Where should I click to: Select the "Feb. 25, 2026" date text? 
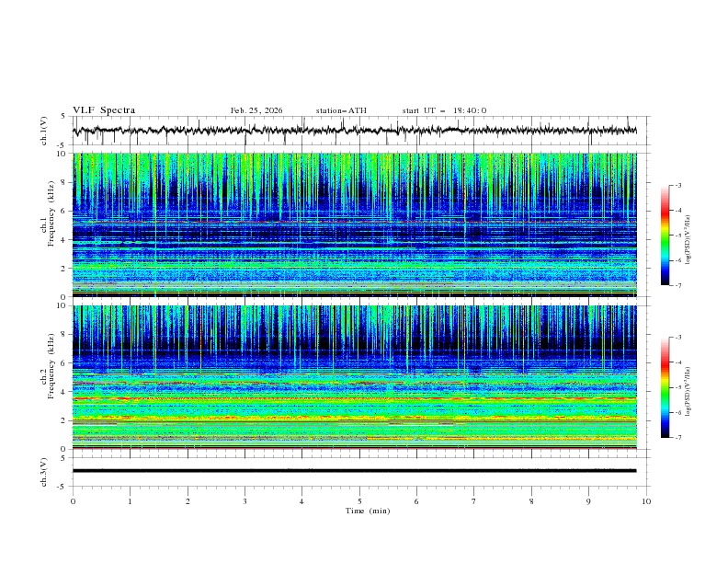[x=256, y=110]
